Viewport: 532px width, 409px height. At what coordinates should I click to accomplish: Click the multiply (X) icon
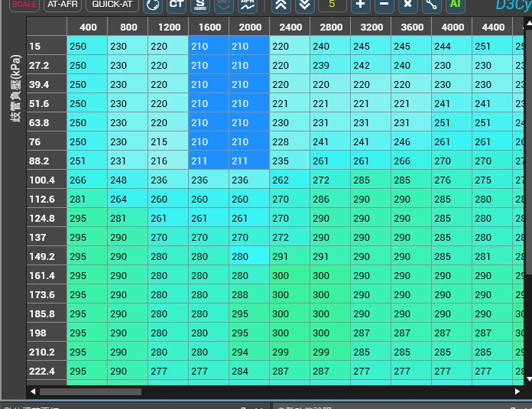(408, 5)
